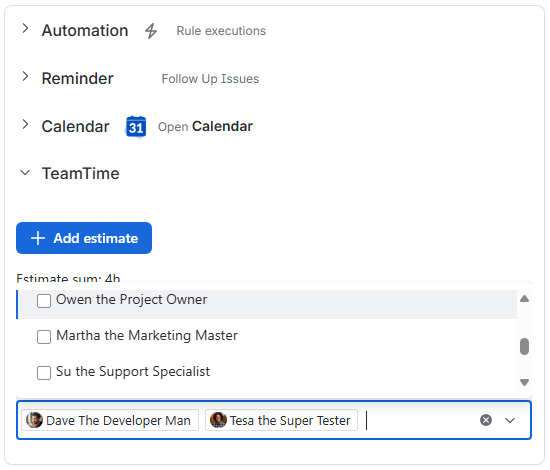Click Dave The Developer Man avatar

[x=34, y=420]
